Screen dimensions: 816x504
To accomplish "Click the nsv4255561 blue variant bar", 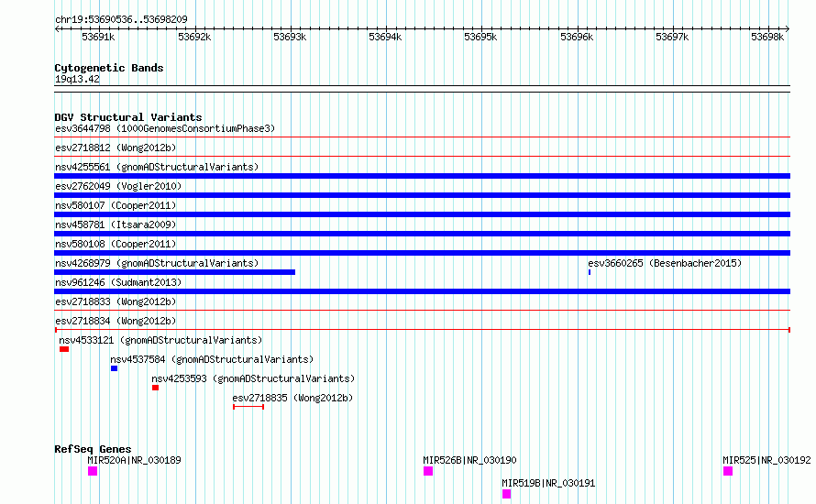I will (x=422, y=176).
